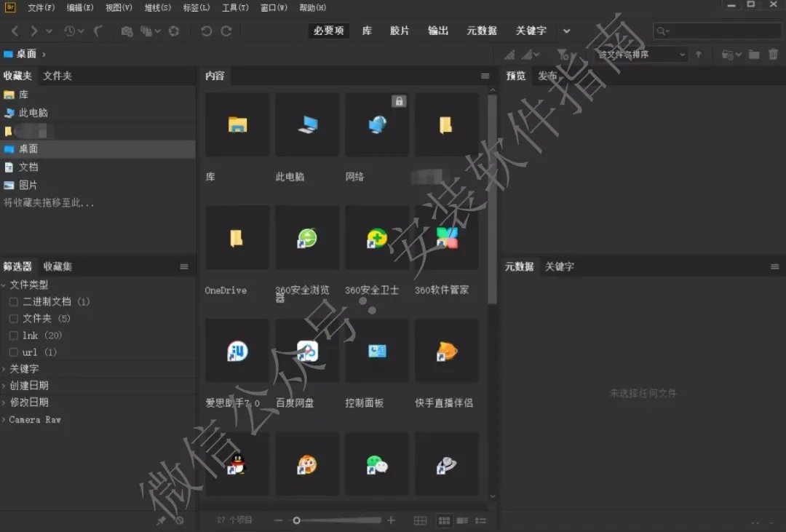
Task: Open 视图(V) menu
Action: click(x=119, y=7)
